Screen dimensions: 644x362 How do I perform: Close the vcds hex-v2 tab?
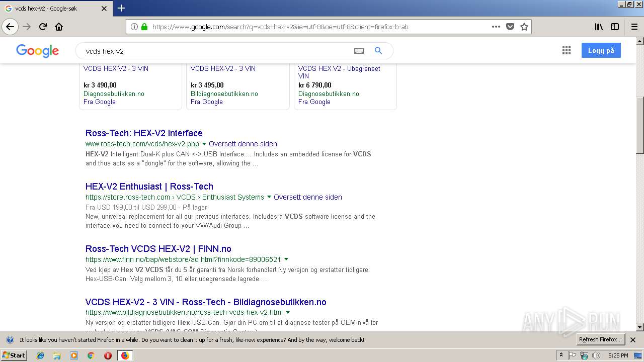[104, 9]
